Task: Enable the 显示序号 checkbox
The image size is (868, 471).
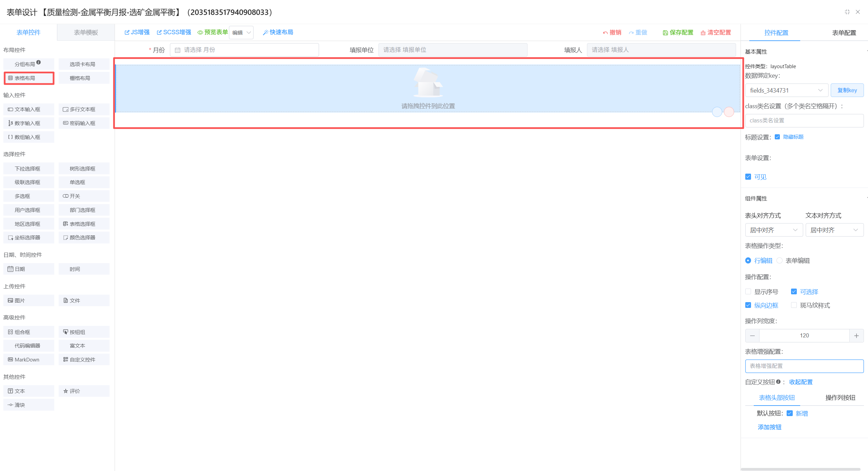Action: coord(748,292)
